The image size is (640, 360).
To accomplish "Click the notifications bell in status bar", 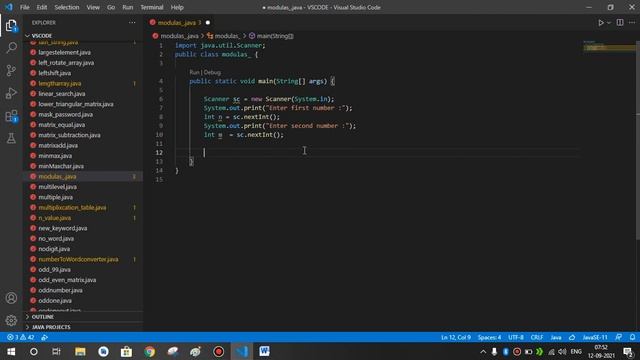I will pos(632,337).
